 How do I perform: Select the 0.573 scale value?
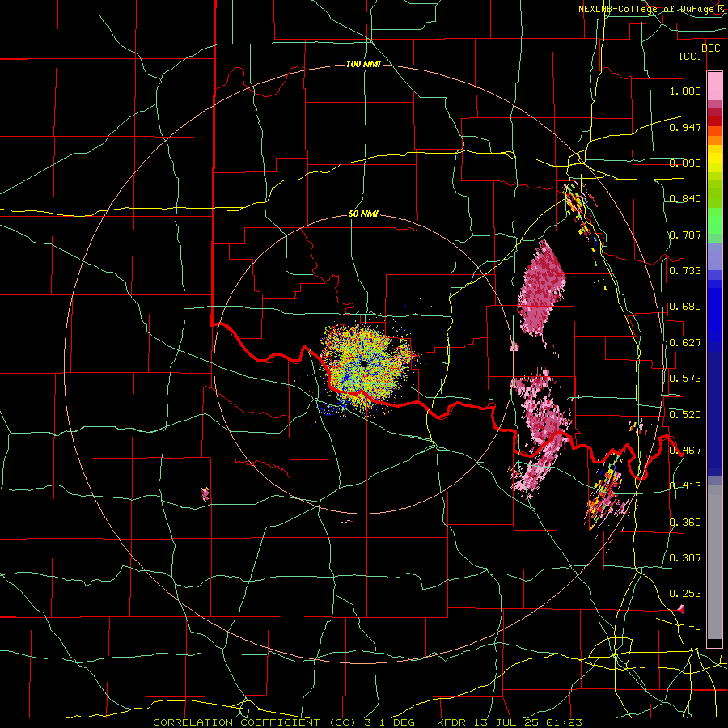(x=685, y=379)
